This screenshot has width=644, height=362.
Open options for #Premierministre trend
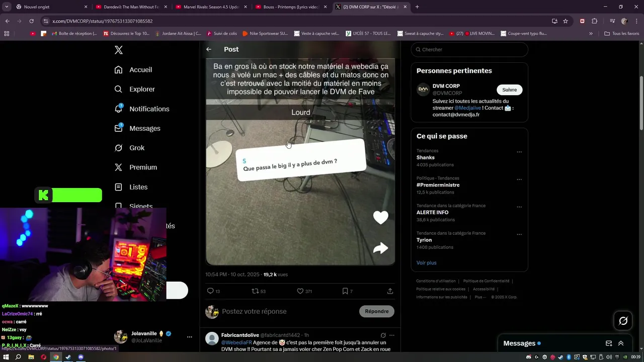(519, 179)
